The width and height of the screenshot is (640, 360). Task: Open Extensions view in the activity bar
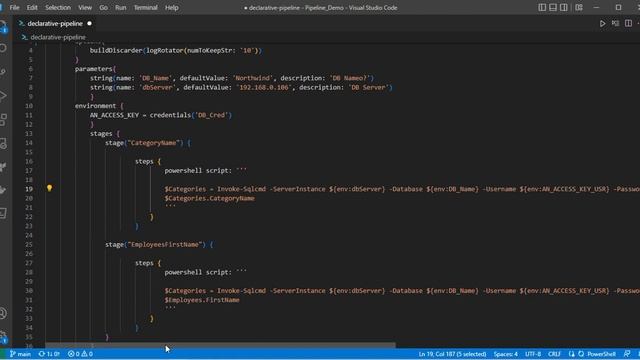coord(4,120)
